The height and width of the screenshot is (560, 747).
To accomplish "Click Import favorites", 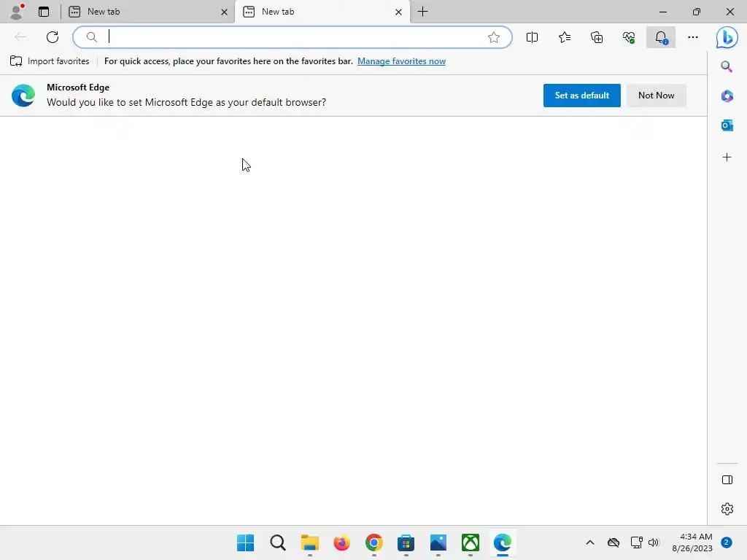I will (x=50, y=61).
